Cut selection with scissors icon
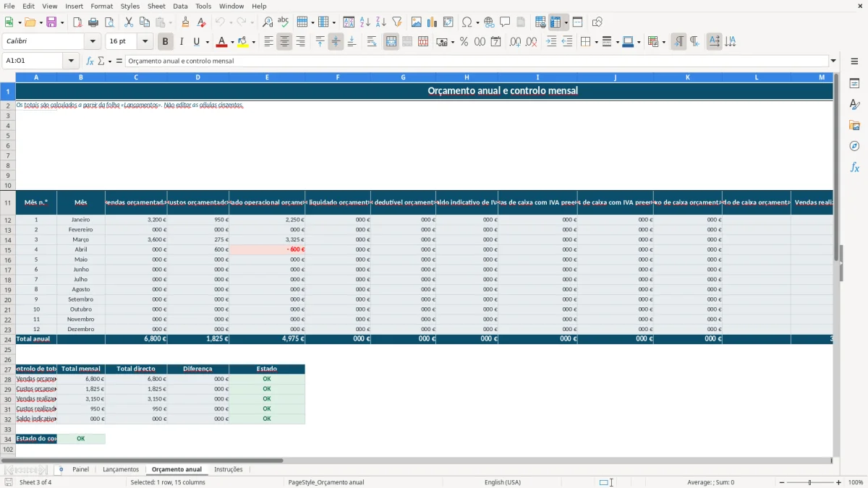Image resolution: width=868 pixels, height=488 pixels. pos(129,22)
